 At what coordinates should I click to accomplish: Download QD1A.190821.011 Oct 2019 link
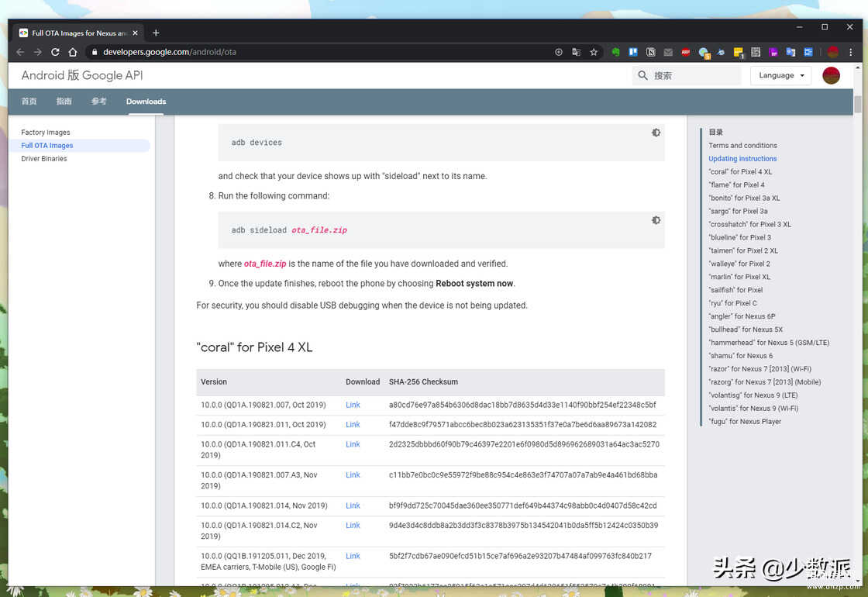coord(353,425)
